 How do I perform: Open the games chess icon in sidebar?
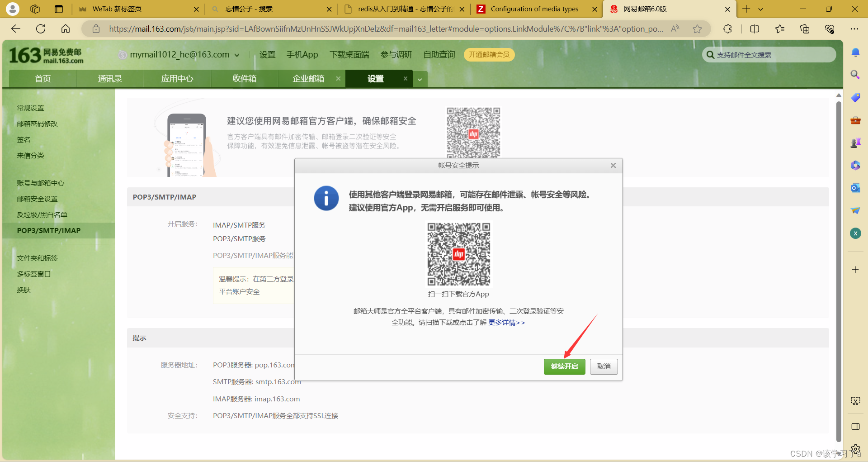[x=855, y=143]
